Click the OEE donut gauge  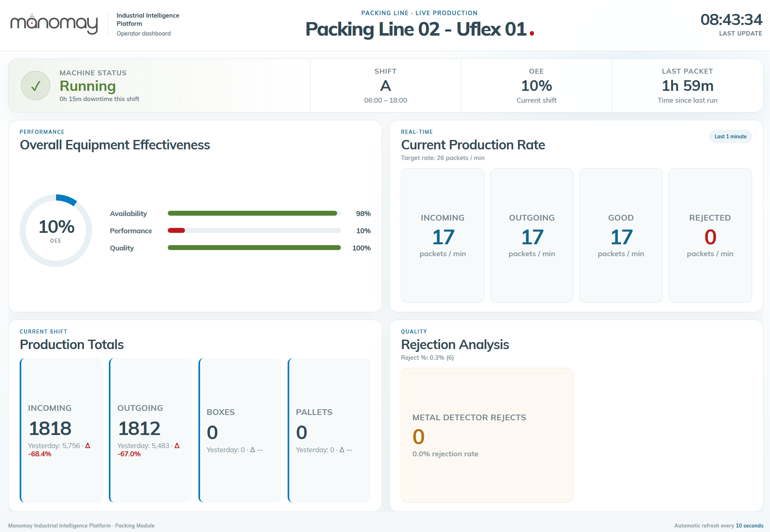[x=56, y=230]
